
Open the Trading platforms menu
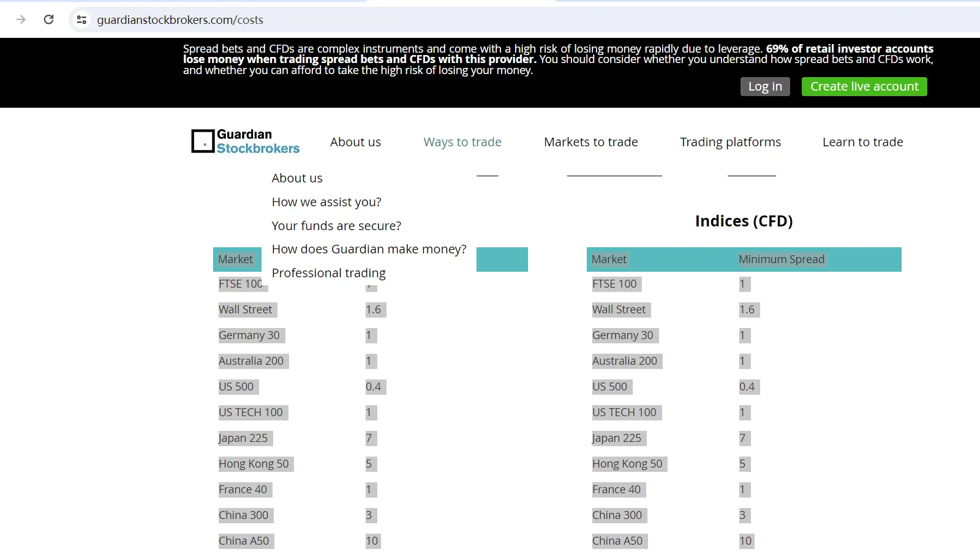[x=730, y=142]
